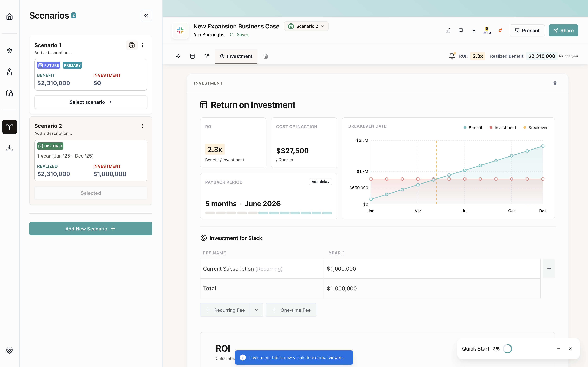Open the Miro integration icon
The height and width of the screenshot is (367, 588).
(487, 30)
